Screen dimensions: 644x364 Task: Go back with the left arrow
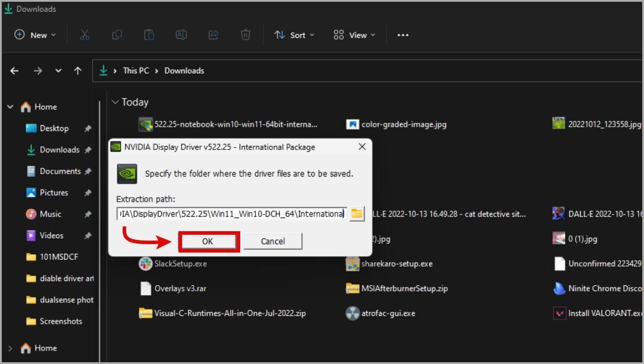[x=14, y=71]
